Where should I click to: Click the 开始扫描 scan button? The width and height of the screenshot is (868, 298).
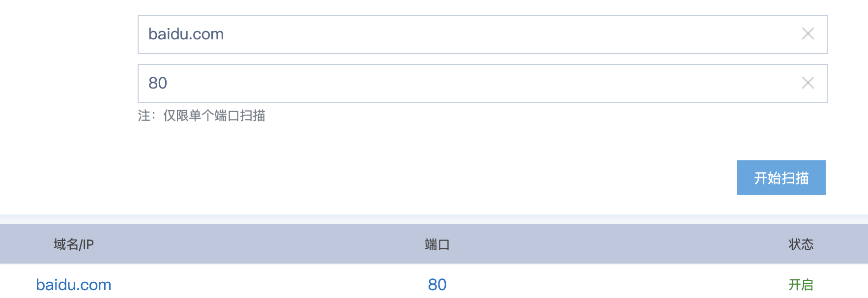[x=781, y=177]
